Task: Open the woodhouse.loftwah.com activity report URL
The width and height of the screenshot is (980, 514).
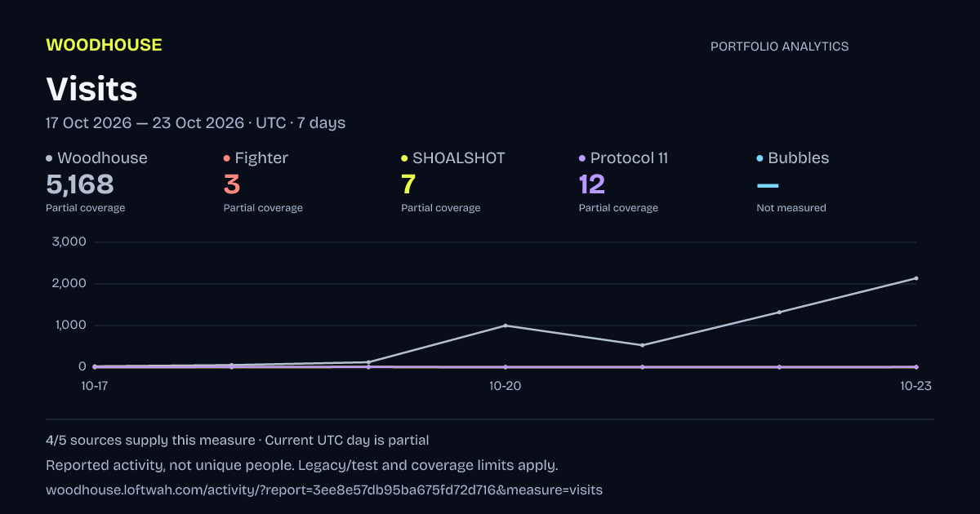Action: click(324, 490)
